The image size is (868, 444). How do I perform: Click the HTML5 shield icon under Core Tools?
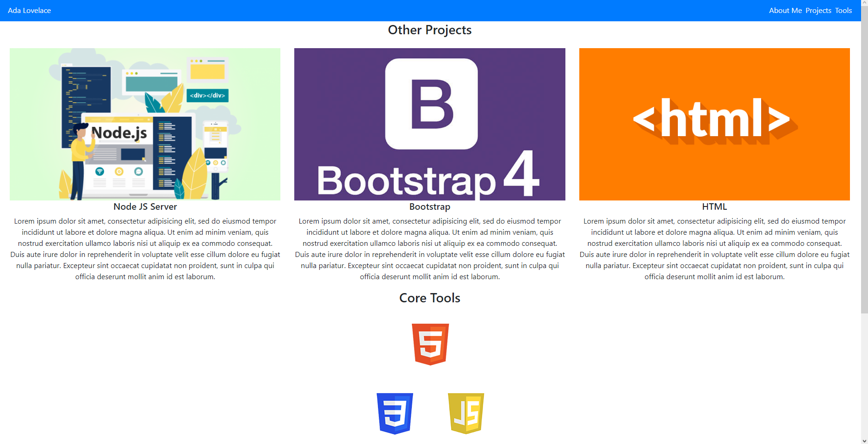pos(429,344)
